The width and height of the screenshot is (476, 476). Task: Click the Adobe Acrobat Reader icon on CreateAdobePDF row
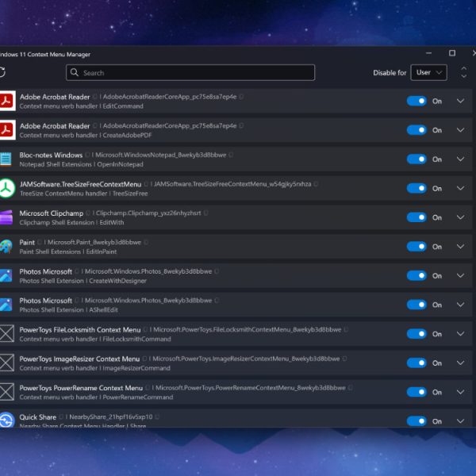coord(7,130)
